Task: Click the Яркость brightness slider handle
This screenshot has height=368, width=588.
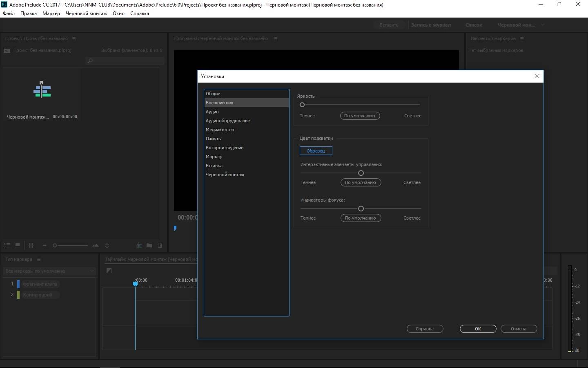Action: coord(302,105)
